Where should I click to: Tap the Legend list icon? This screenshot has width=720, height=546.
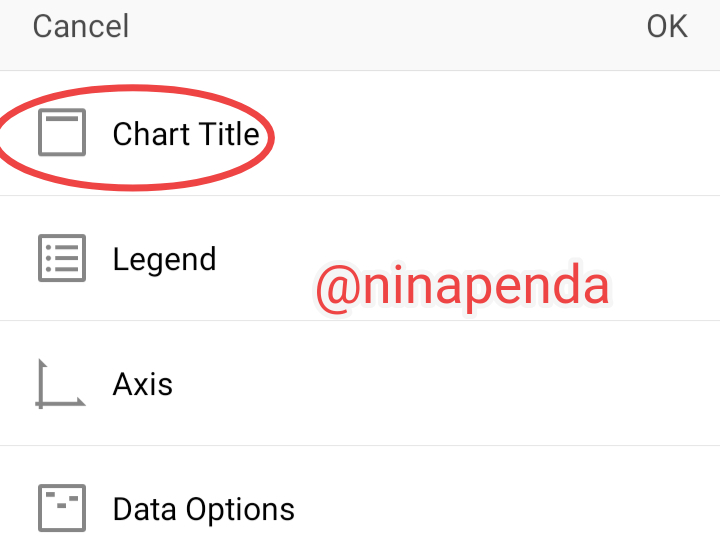[x=62, y=258]
